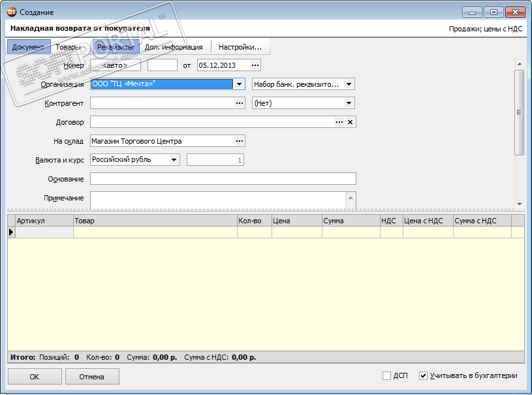532x395 pixels.
Task: Expand the Организация dropdown list
Action: 239,84
